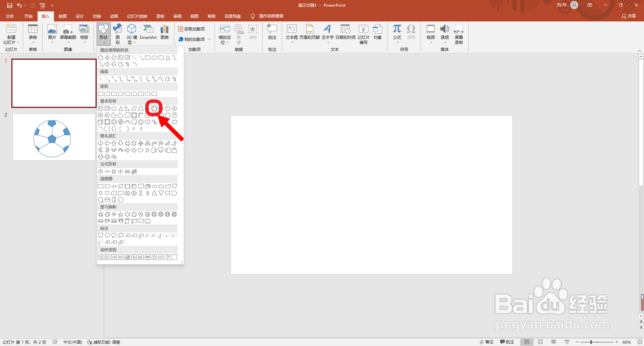Switch to Normal view in status bar
Screen dimensions: 644x346
527,342
